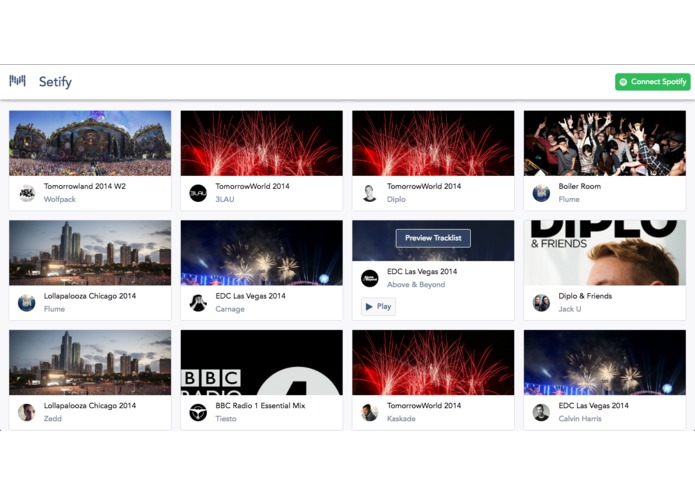Click the Tiesto logo avatar
The height and width of the screenshot is (494, 695).
click(x=198, y=412)
